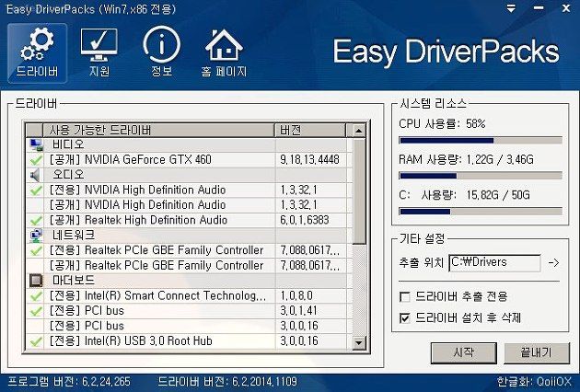Click the C: 사용량 disk progress bar
Screen dimensions: 580x392
[481, 212]
